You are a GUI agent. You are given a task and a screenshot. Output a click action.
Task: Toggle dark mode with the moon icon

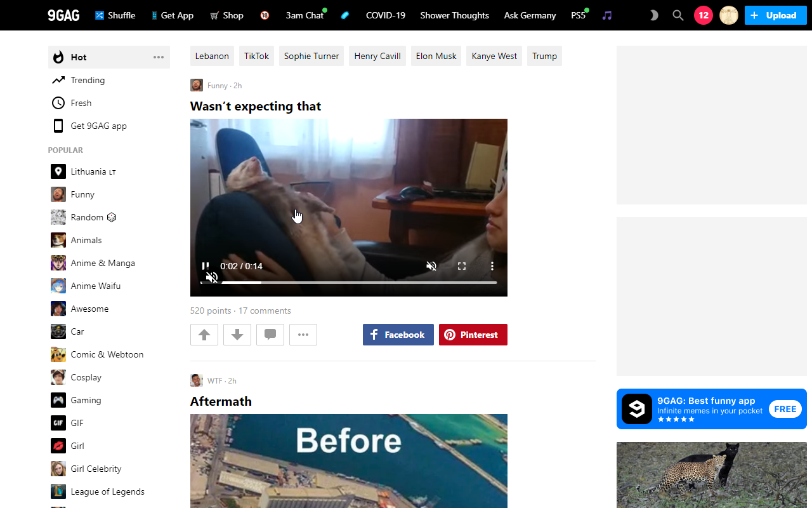[x=653, y=15]
